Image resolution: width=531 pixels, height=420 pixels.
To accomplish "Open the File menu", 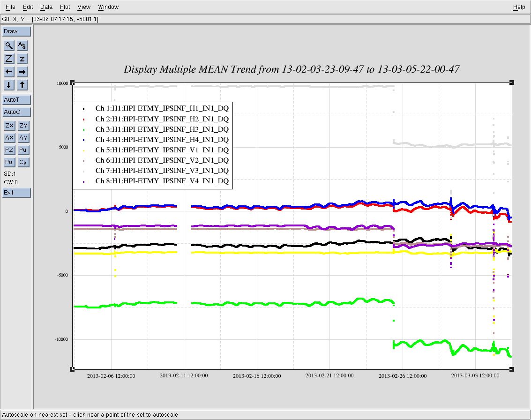I will [10, 7].
